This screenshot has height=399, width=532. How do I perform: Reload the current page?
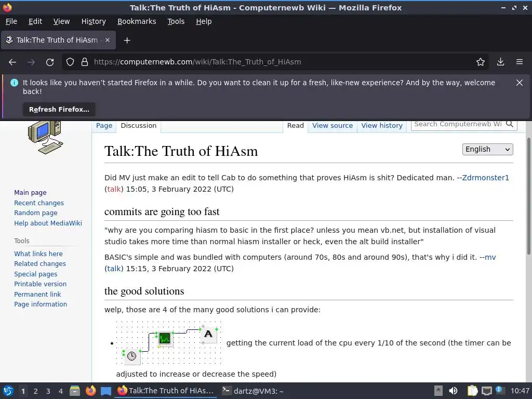pyautogui.click(x=50, y=62)
